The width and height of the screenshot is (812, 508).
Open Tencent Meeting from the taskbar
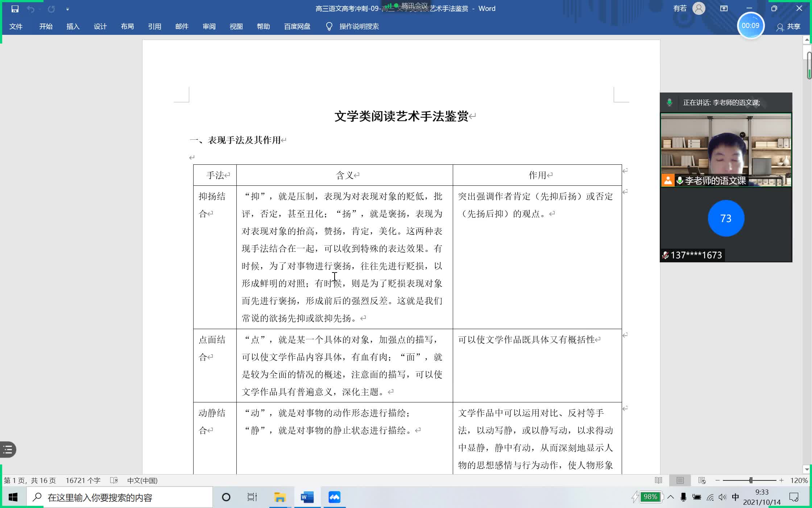[334, 497]
